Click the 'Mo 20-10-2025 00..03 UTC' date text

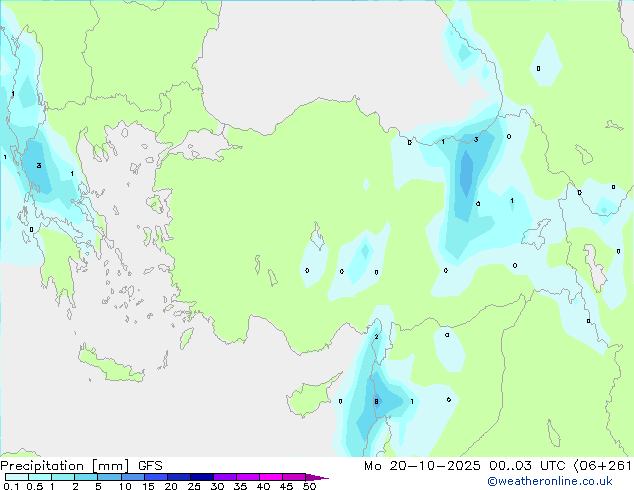click(464, 466)
